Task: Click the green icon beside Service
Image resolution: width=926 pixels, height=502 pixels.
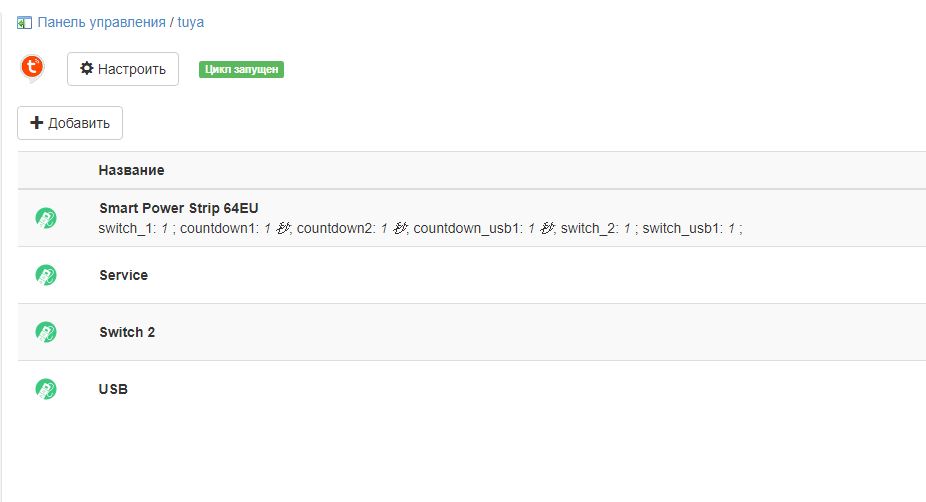Action: (x=46, y=275)
